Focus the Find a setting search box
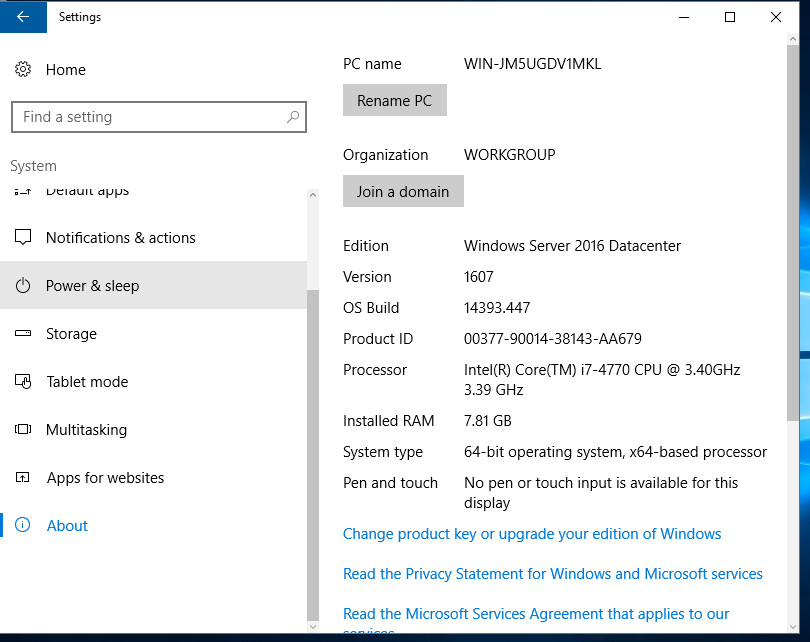This screenshot has width=810, height=642. click(x=159, y=117)
